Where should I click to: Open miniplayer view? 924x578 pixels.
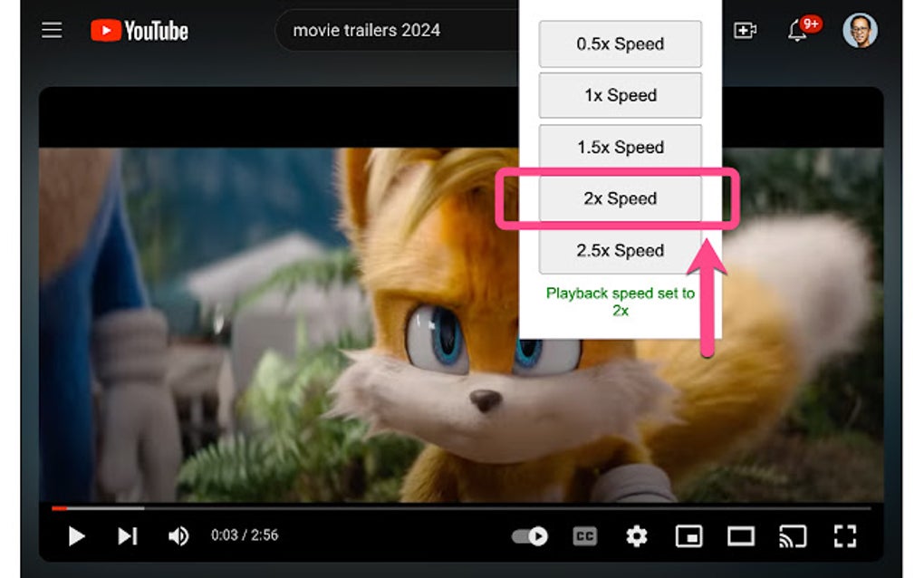688,536
